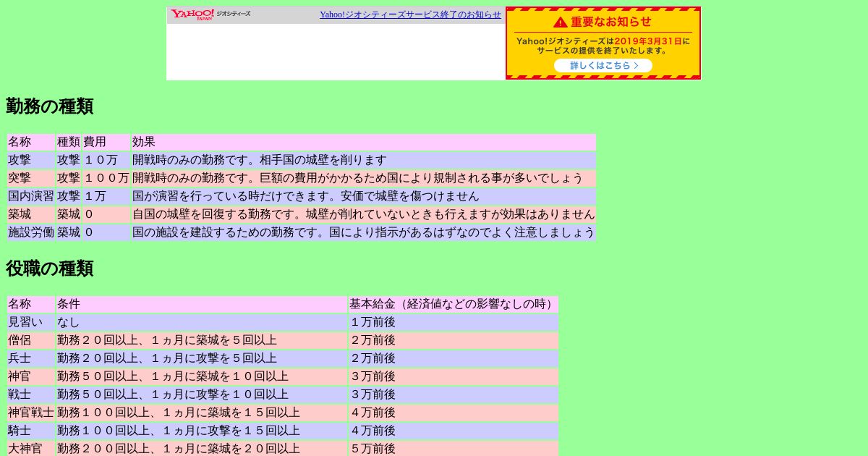Select the 施設労働 name cell
Viewport: 868px width, 456px height.
pyautogui.click(x=31, y=232)
